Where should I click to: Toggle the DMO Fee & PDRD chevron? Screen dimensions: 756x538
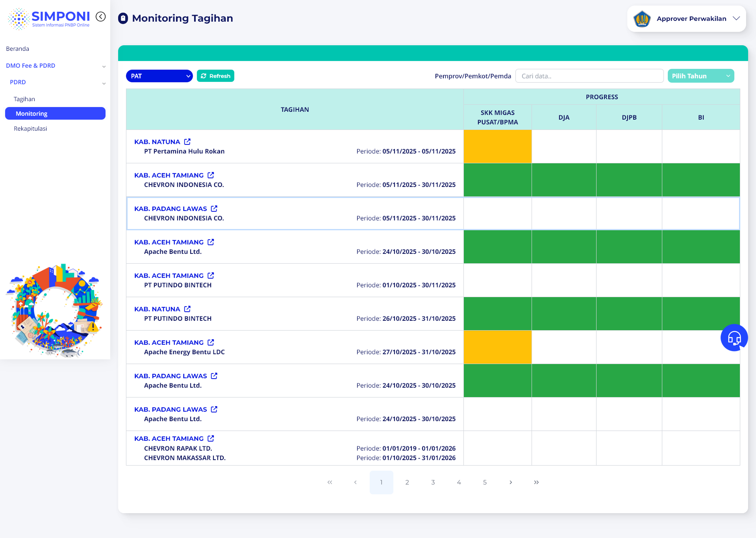tap(104, 67)
